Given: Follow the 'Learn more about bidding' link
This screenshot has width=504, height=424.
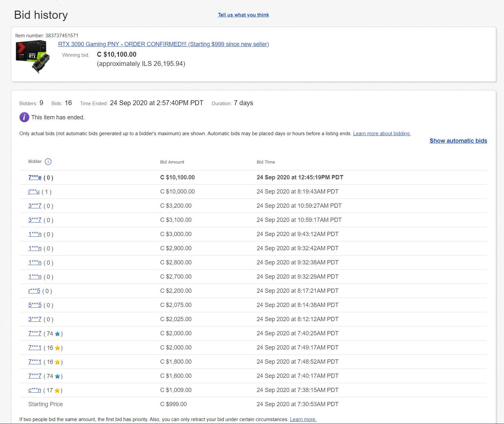Looking at the screenshot, I should tap(382, 134).
